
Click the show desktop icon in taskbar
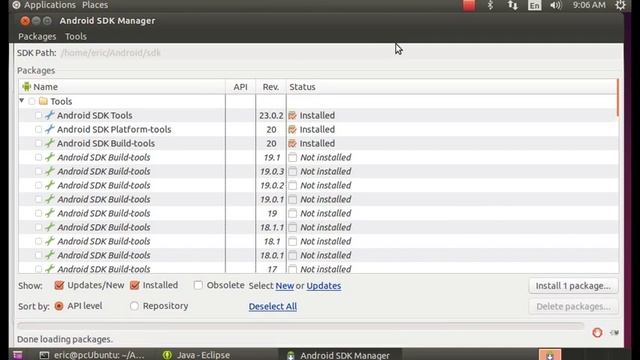[x=17, y=355]
